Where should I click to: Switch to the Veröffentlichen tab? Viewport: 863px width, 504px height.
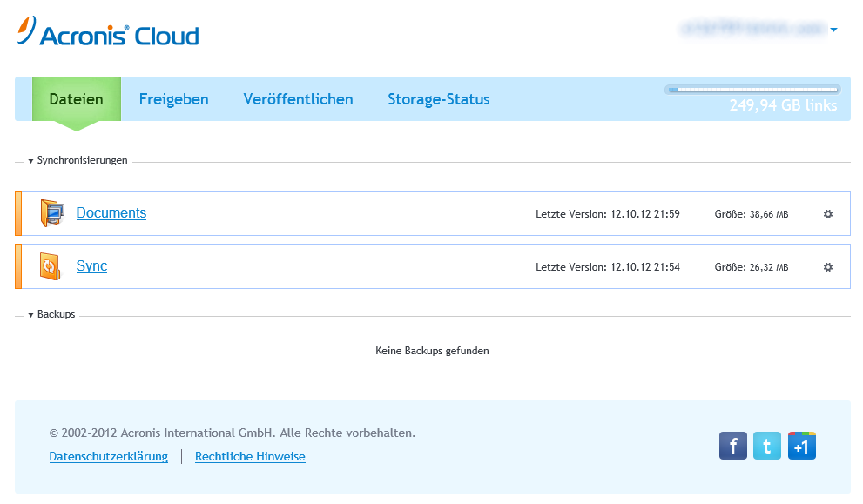[299, 99]
